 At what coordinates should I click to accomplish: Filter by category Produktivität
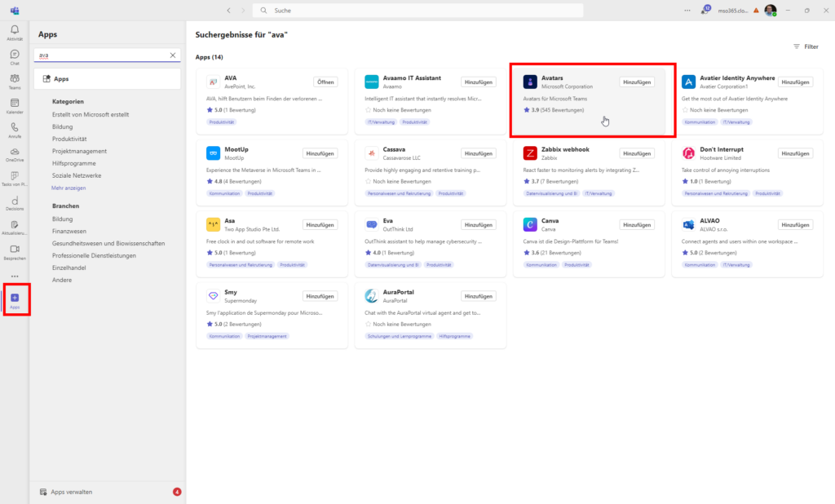69,139
